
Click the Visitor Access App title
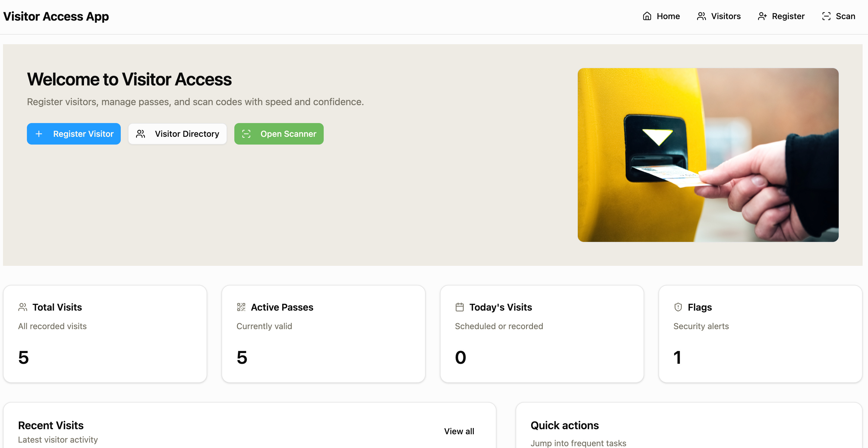pyautogui.click(x=56, y=16)
